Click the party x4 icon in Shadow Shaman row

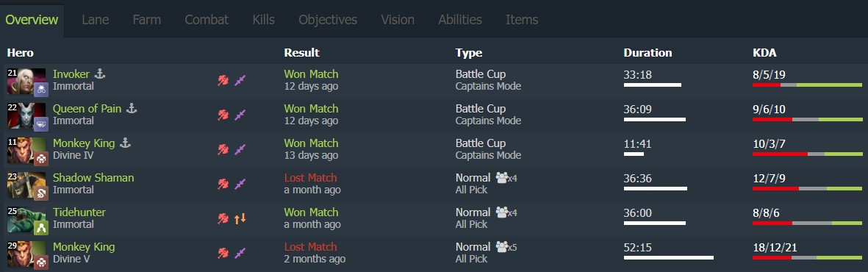pyautogui.click(x=506, y=178)
